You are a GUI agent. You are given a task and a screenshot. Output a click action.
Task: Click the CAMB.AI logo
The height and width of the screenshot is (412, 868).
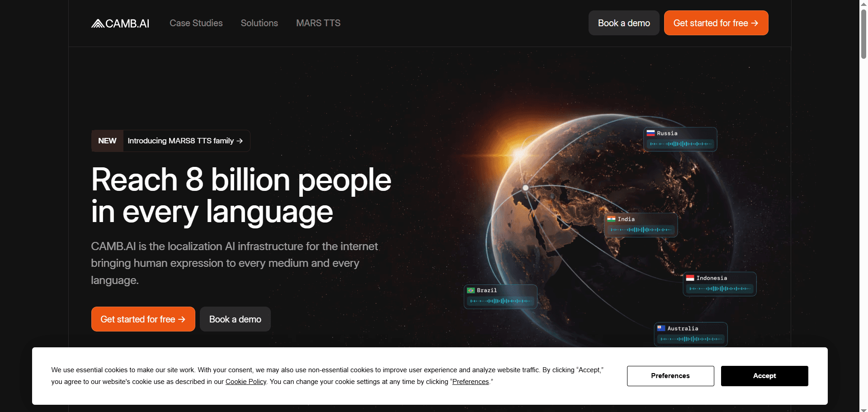(120, 24)
